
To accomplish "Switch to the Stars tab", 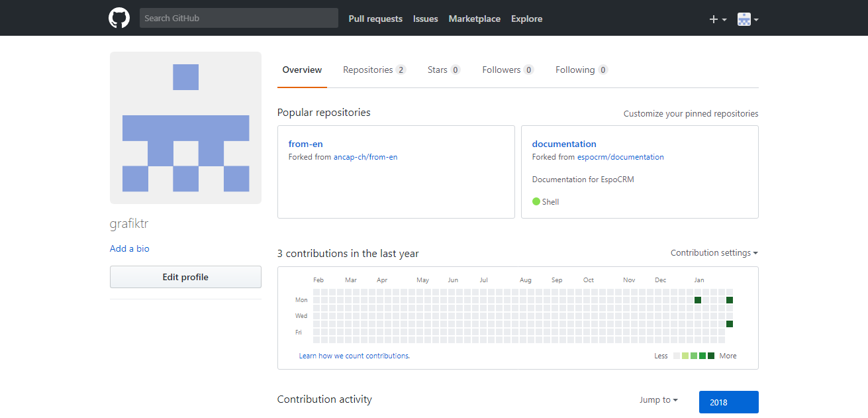I will pos(444,70).
